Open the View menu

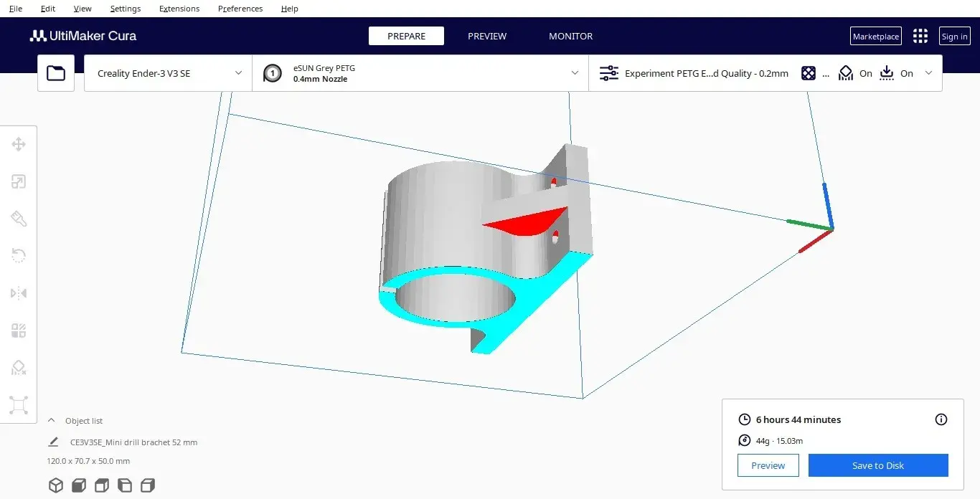[83, 9]
